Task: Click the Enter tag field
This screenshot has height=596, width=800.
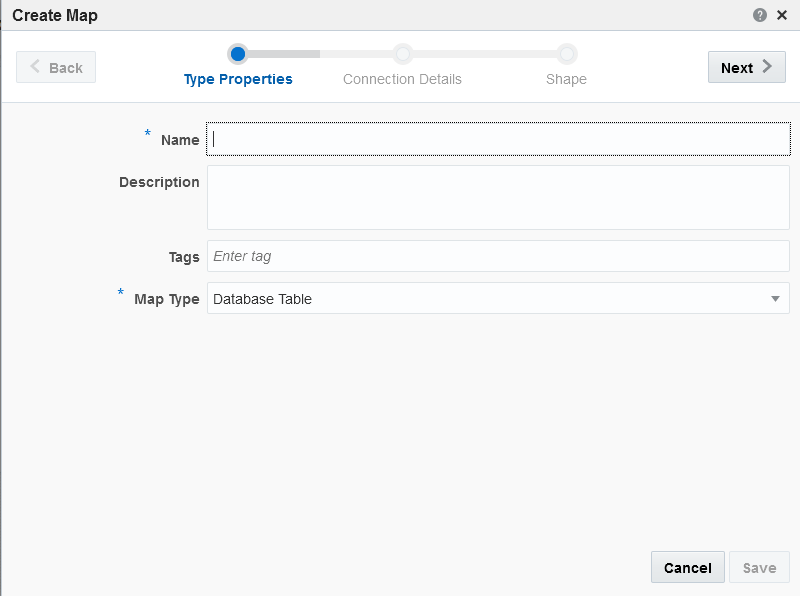Action: click(498, 256)
